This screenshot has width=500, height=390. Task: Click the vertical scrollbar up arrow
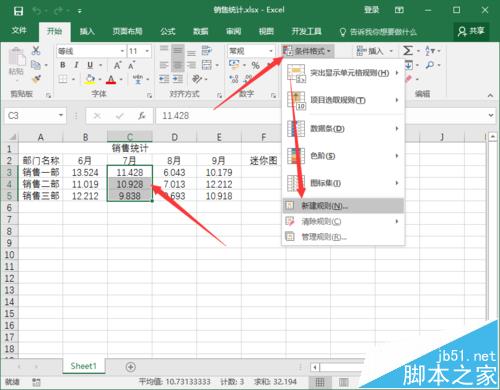493,137
